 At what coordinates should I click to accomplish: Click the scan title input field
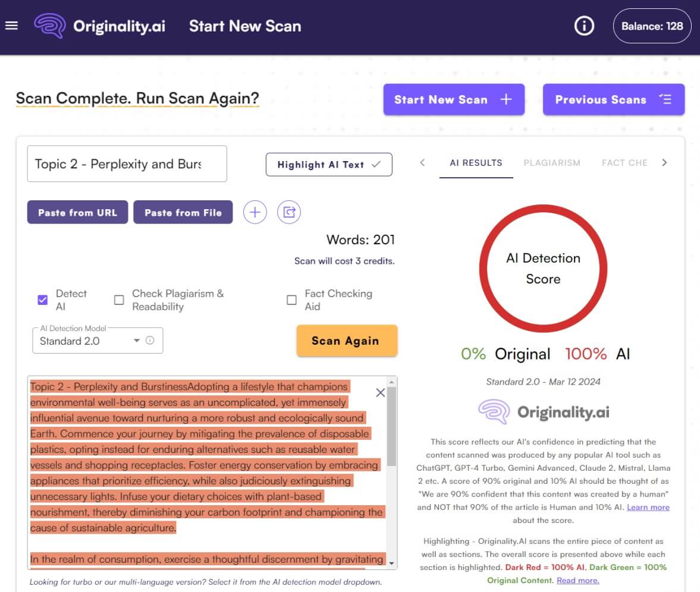[x=127, y=164]
